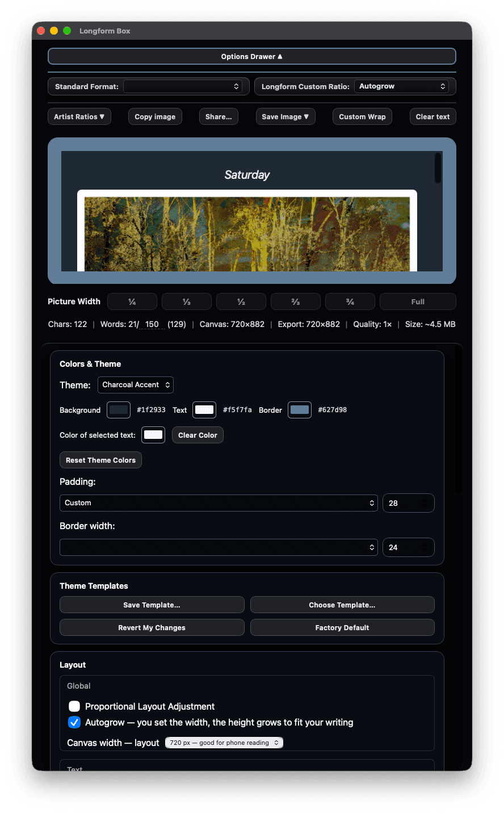Click the Clear text button

[x=432, y=116]
